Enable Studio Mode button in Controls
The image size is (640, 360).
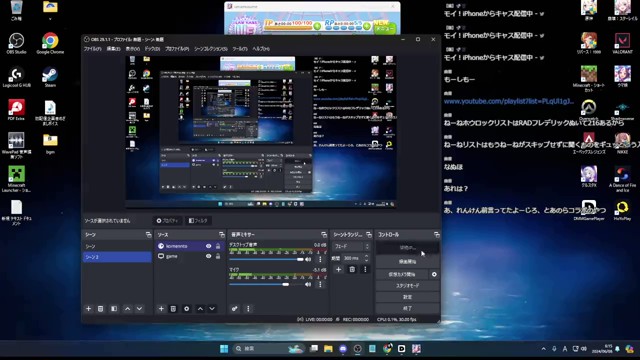click(x=407, y=286)
